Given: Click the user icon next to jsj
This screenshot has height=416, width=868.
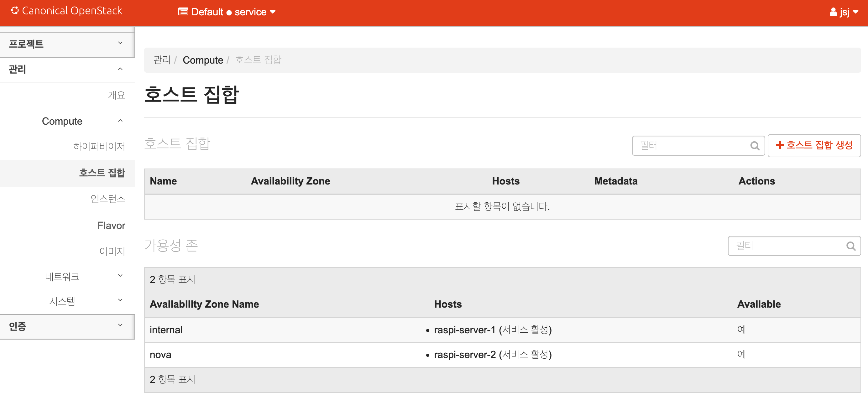Looking at the screenshot, I should click(x=833, y=13).
